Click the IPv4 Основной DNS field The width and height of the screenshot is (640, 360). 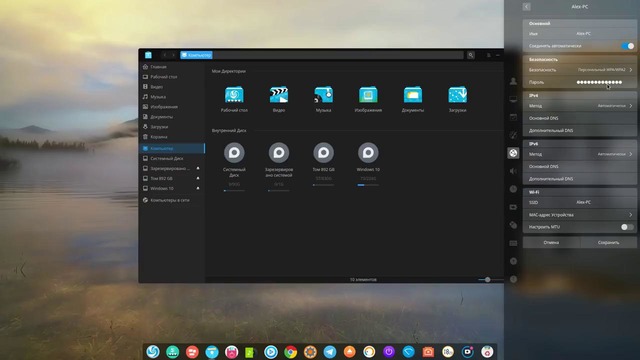(x=580, y=118)
